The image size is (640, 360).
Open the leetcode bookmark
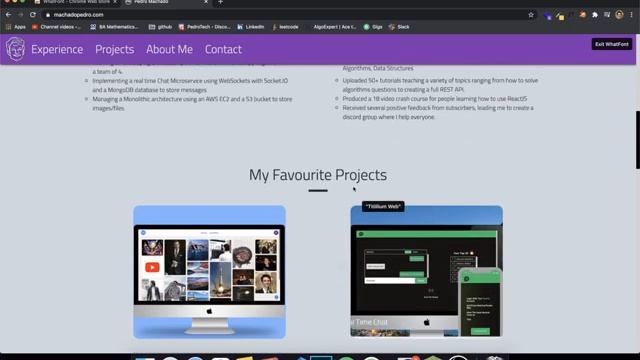click(x=285, y=27)
